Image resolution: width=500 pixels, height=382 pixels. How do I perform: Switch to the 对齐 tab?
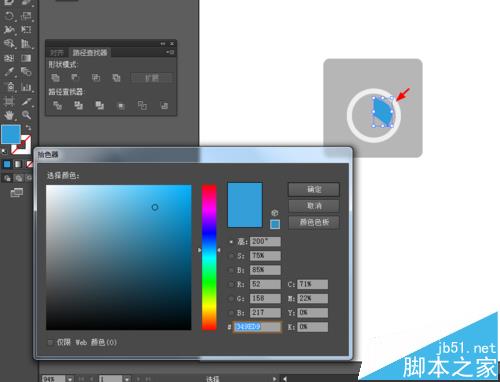pyautogui.click(x=57, y=53)
